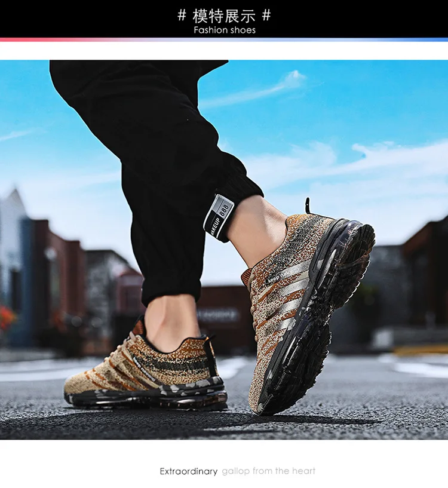Screen dimensions: 448x488
Task: Click the 'gallop from the heart' caption
Action: 269,471
